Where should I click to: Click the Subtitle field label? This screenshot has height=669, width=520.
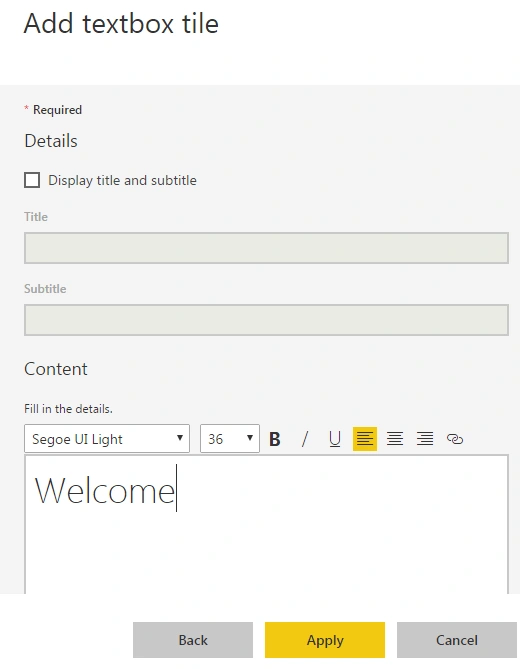point(45,289)
